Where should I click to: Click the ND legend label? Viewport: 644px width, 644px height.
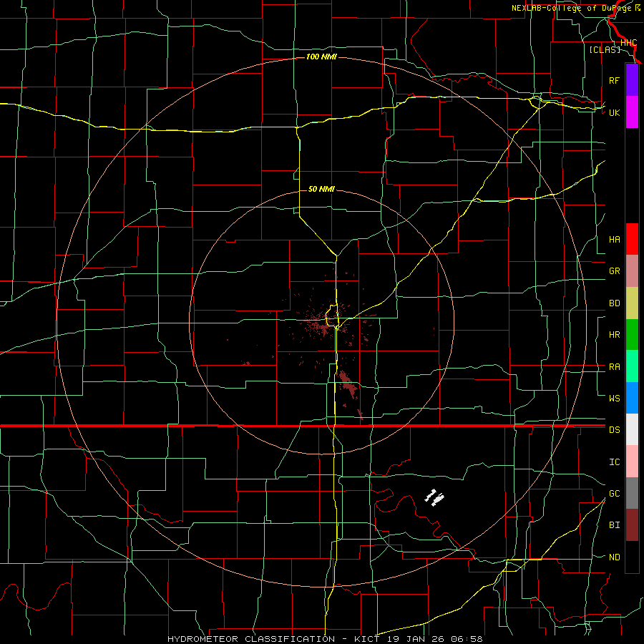[x=614, y=557]
